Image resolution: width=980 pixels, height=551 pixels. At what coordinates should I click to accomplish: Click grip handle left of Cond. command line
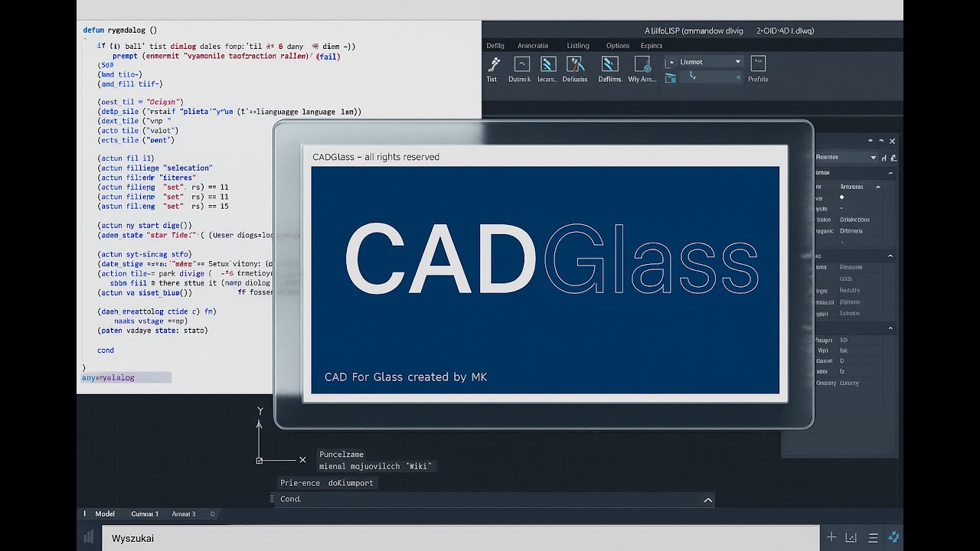coord(273,499)
